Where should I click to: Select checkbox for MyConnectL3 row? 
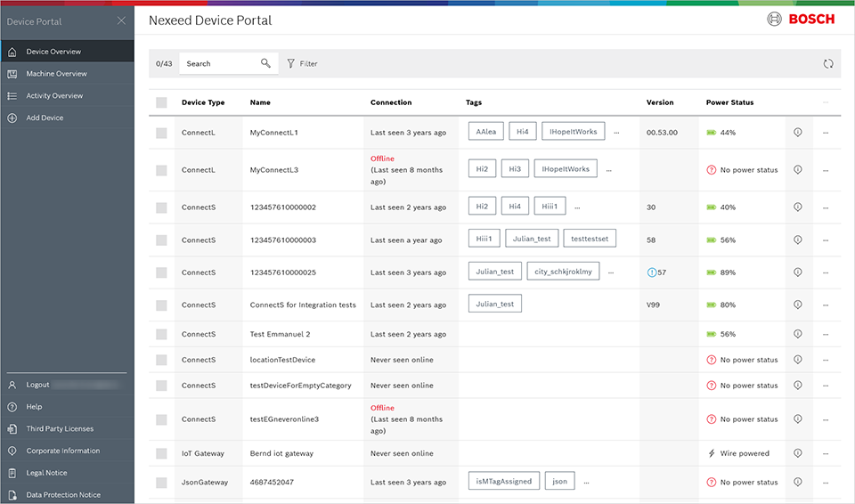click(161, 170)
